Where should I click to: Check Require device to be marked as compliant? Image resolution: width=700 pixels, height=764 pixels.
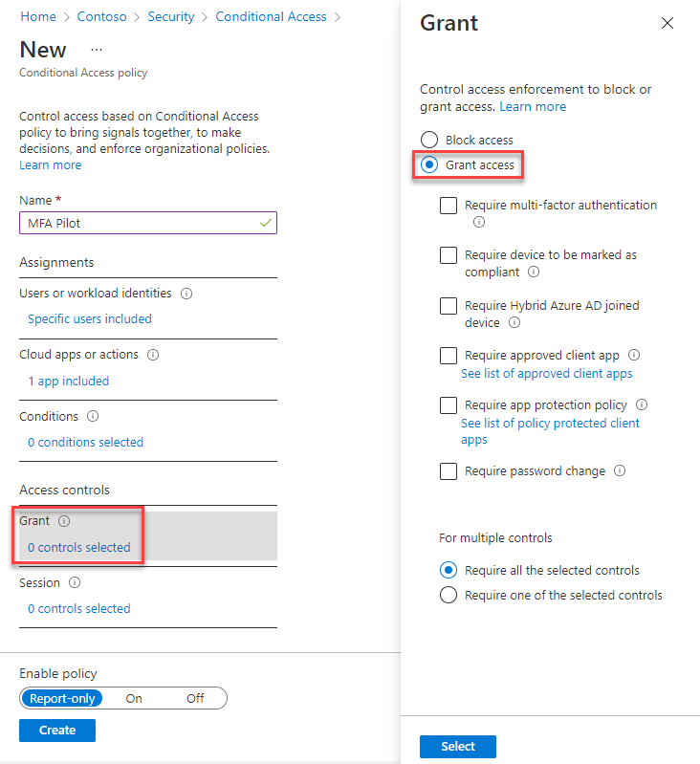pos(448,255)
